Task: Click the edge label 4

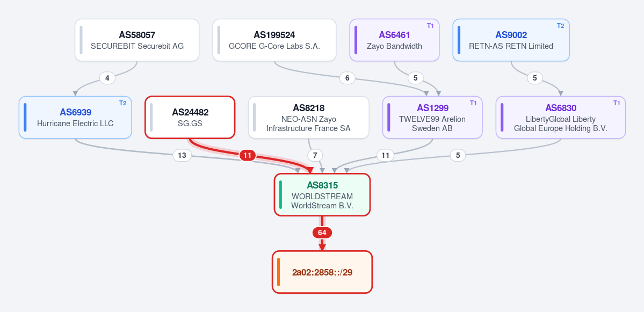Action: [107, 78]
